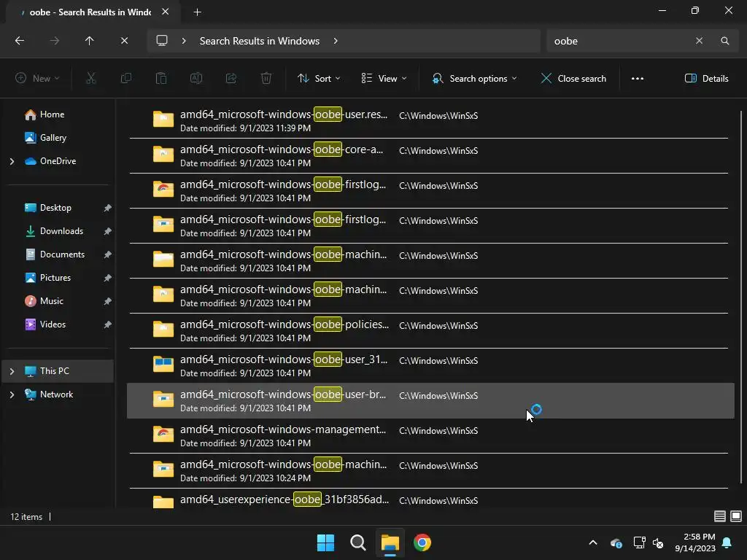Open the Search options dropdown
The height and width of the screenshot is (560, 747).
pos(474,79)
